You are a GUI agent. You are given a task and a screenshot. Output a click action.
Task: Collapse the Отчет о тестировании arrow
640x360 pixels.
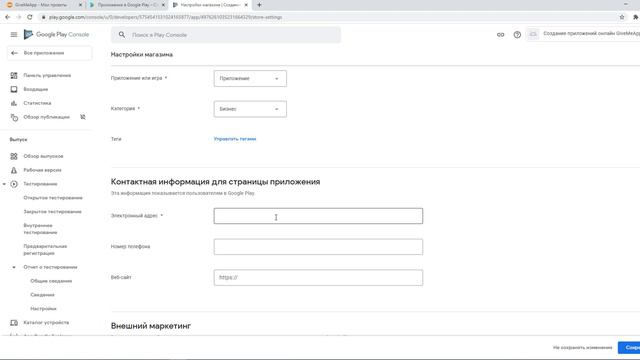[x=14, y=267]
